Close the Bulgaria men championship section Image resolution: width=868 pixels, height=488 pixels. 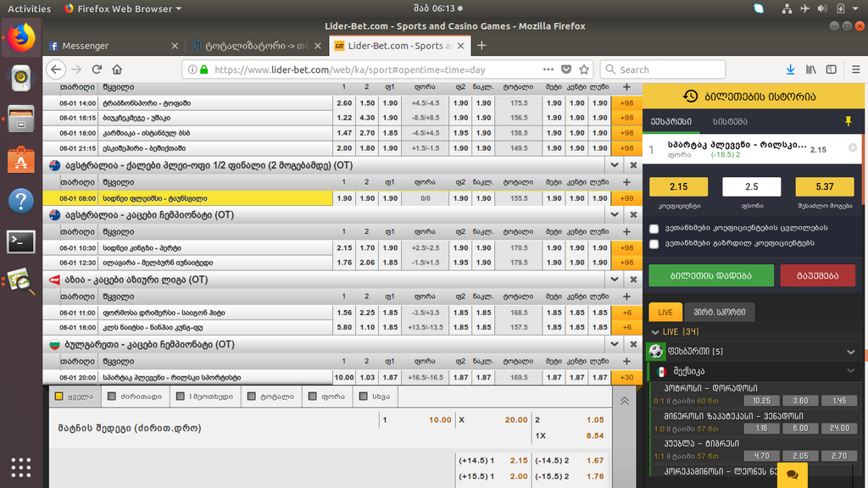(633, 344)
